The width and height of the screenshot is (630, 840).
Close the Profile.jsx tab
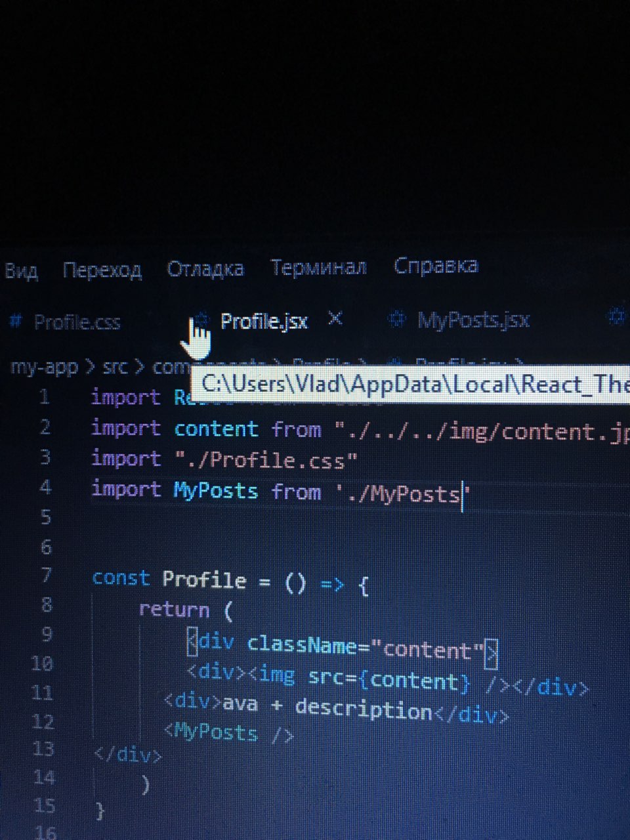tap(335, 319)
